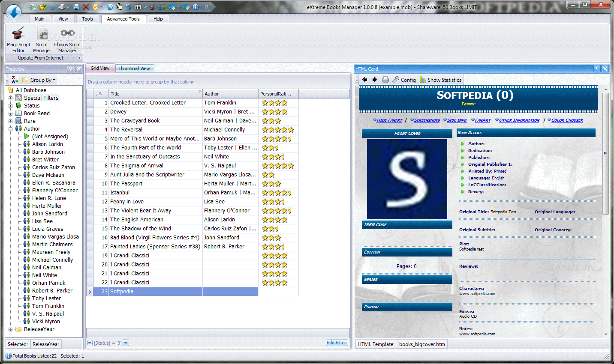Click the magic hat icon in quick toolbar
614x364 pixels.
point(152,7)
